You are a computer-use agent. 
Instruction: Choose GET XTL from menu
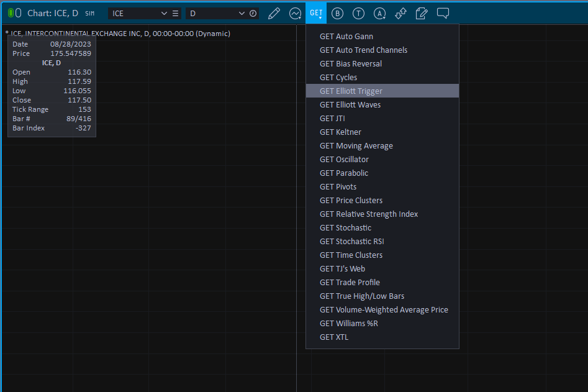[x=382, y=337]
